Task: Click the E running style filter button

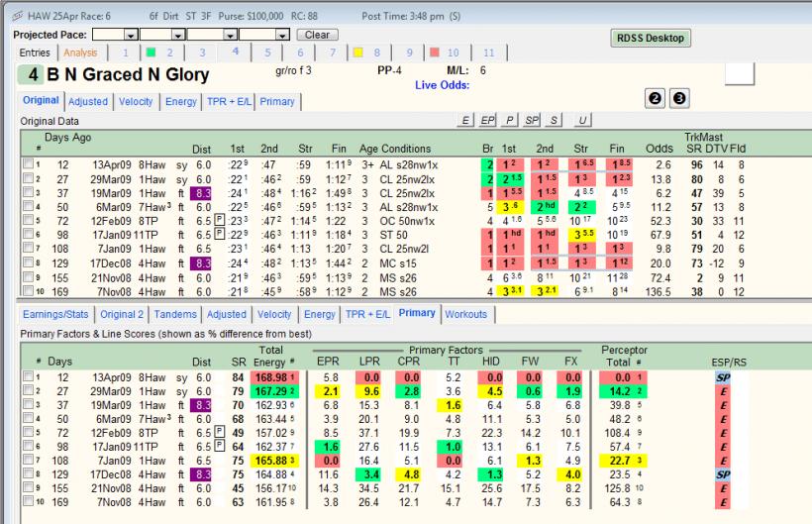Action: pyautogui.click(x=465, y=120)
